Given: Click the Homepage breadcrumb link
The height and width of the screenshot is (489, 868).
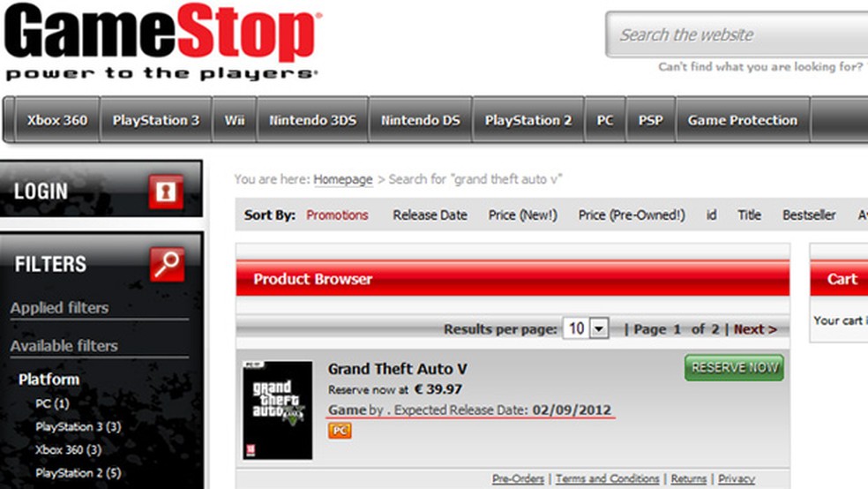Looking at the screenshot, I should [343, 179].
